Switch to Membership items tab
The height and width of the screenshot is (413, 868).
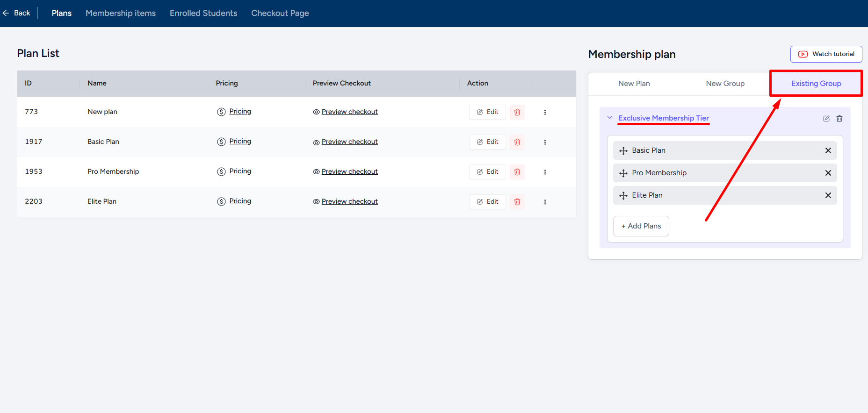pos(121,13)
